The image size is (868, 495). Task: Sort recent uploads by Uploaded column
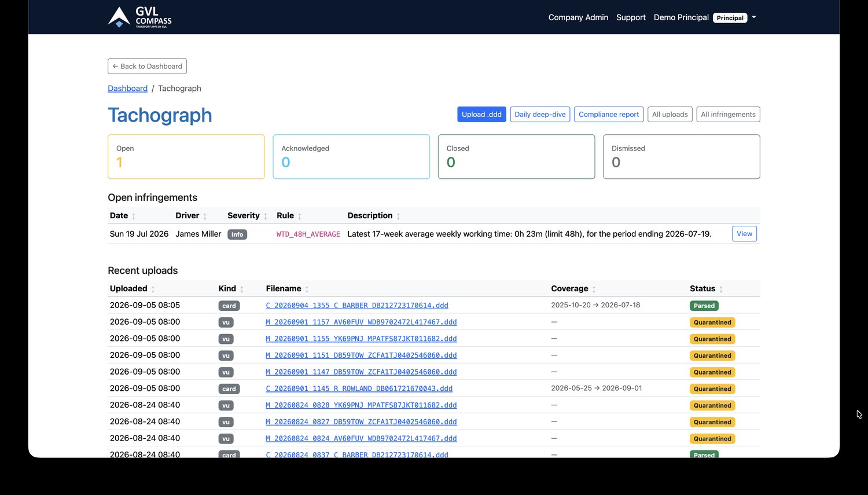pos(133,288)
